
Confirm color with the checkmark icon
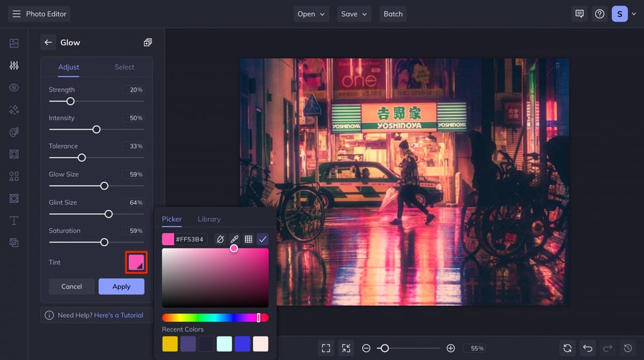pyautogui.click(x=263, y=239)
